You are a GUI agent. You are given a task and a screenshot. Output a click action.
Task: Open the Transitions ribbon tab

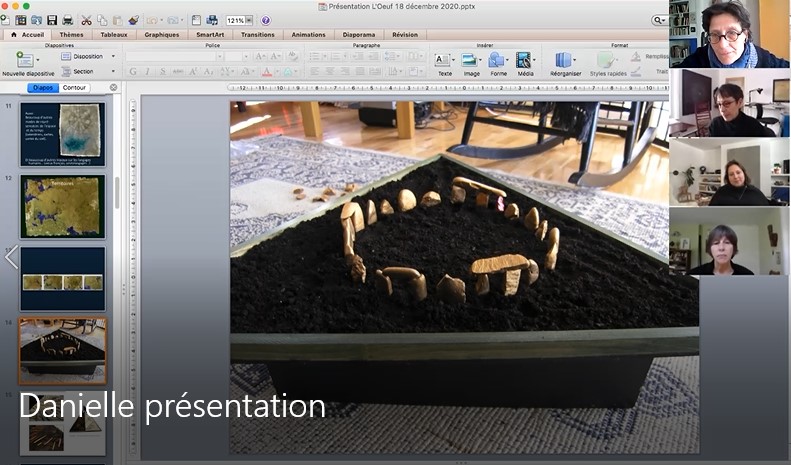point(257,34)
